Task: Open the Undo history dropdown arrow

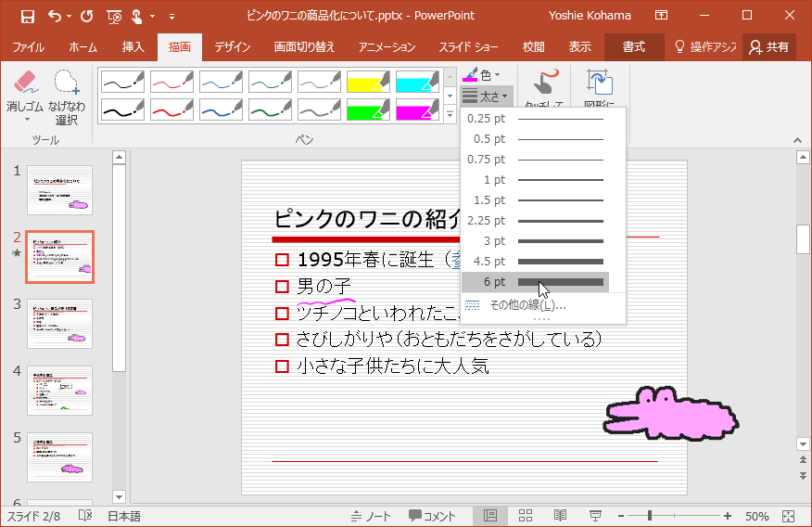Action: point(69,17)
